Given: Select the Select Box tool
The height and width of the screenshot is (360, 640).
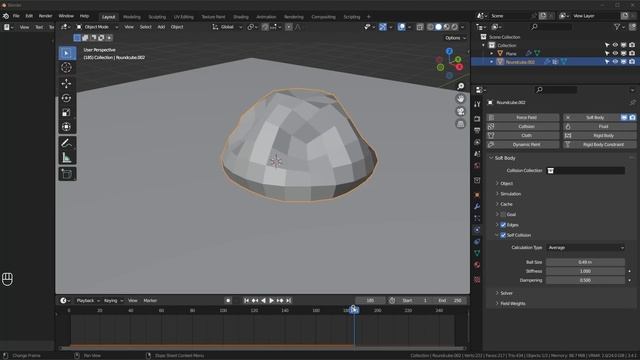Looking at the screenshot, I should click(x=67, y=53).
